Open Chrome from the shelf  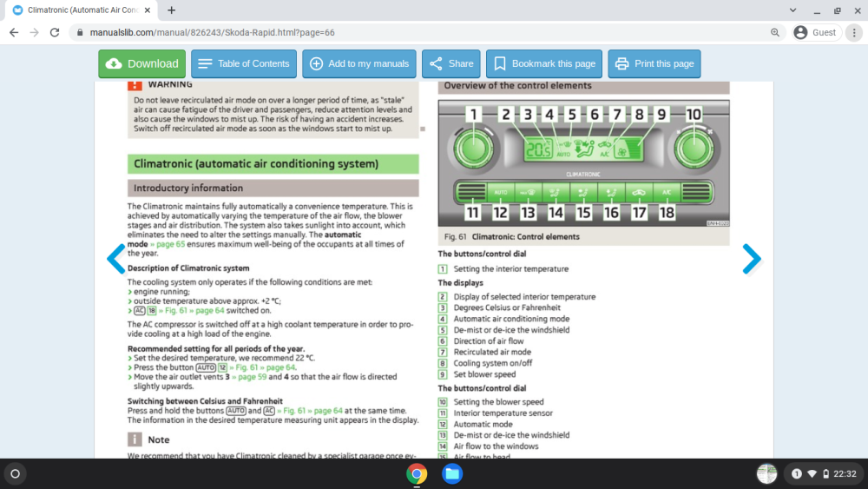coord(417,474)
